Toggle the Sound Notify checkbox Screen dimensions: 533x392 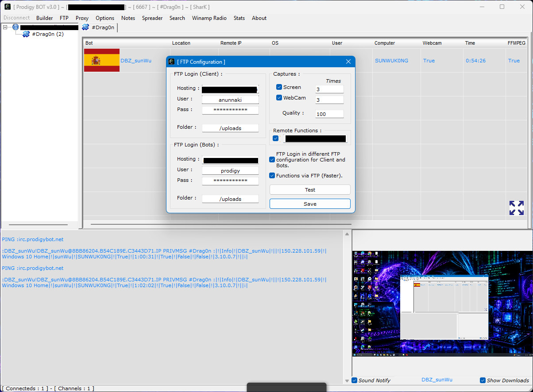point(355,380)
